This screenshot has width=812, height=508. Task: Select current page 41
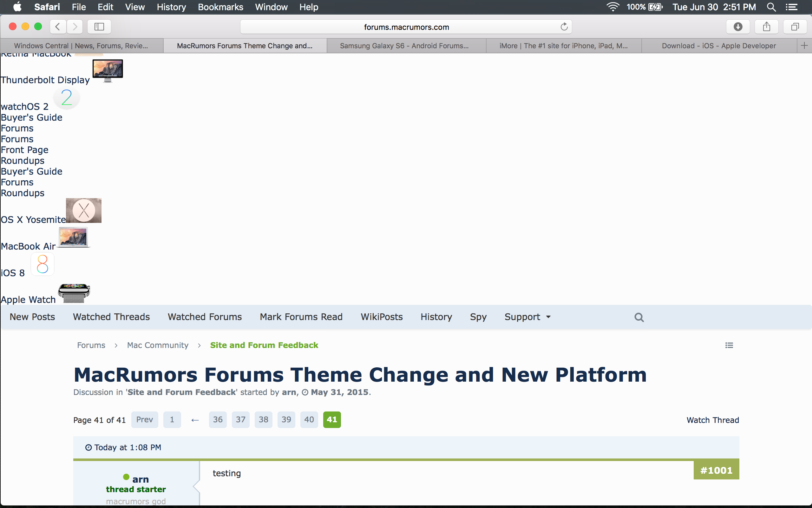(332, 420)
